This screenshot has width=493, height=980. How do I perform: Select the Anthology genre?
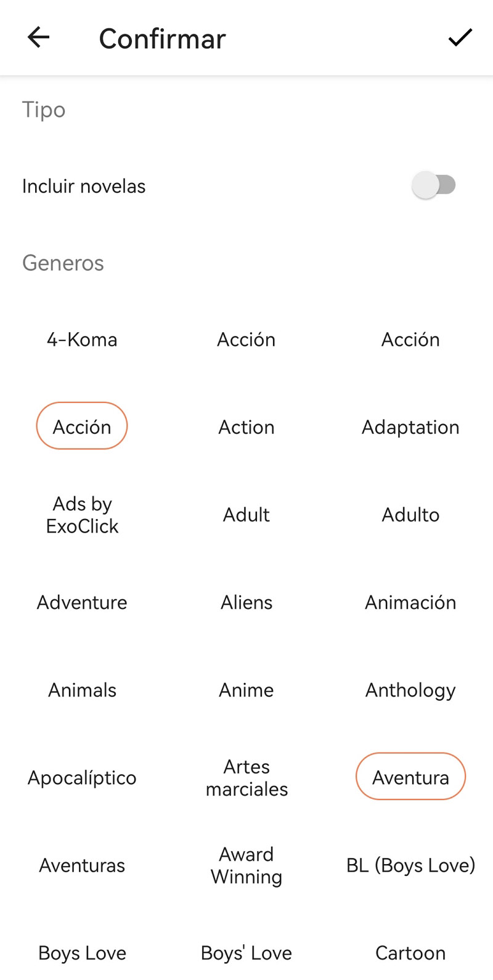coord(410,690)
